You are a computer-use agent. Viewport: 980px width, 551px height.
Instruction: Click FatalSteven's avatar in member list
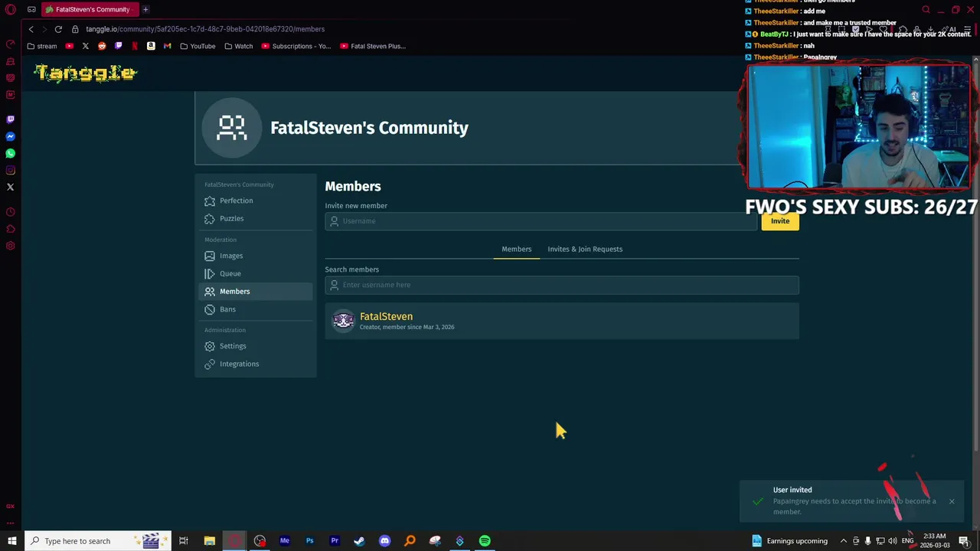343,321
